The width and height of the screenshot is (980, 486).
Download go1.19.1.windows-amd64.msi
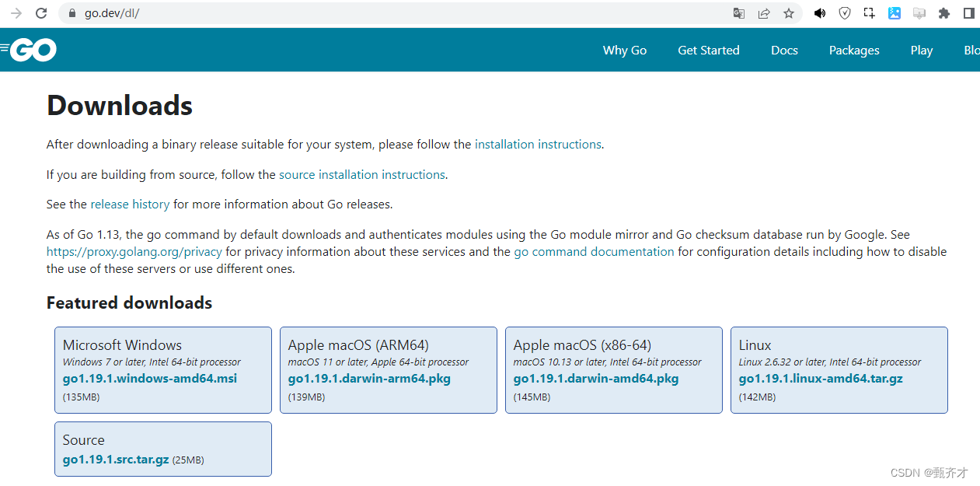pyautogui.click(x=150, y=379)
